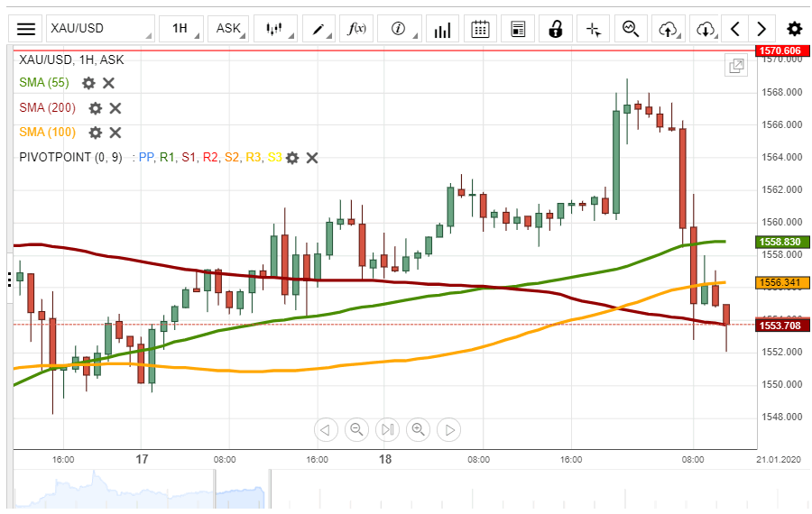Zoom in using bottom magnifier button
This screenshot has height=514, width=812.
pyautogui.click(x=419, y=429)
